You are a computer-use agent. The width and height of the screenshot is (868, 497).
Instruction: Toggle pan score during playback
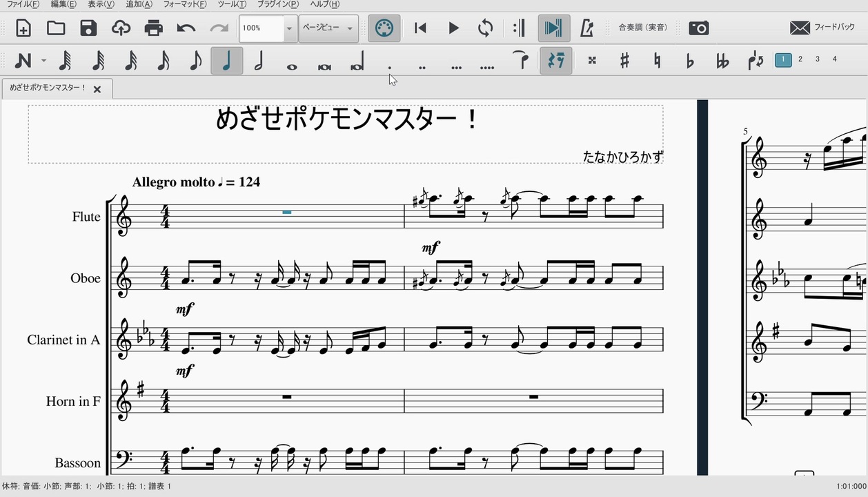[553, 28]
